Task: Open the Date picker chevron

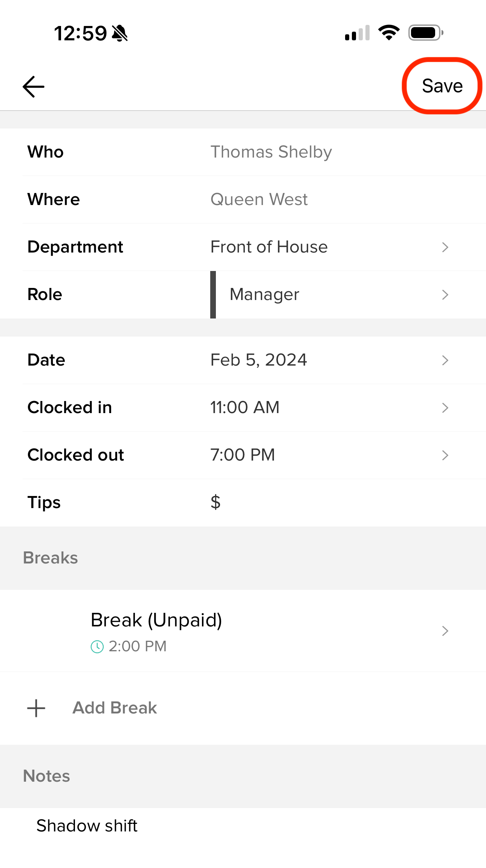Action: pos(445,360)
